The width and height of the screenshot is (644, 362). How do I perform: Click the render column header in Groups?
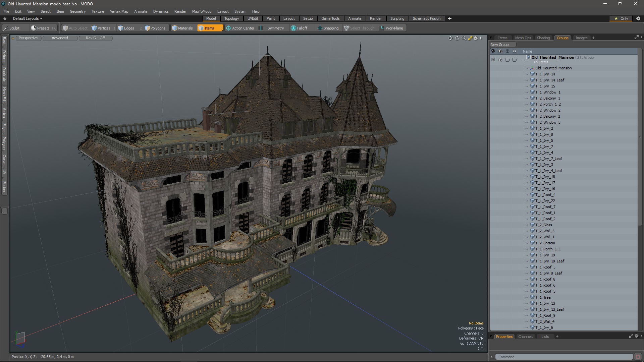click(500, 51)
